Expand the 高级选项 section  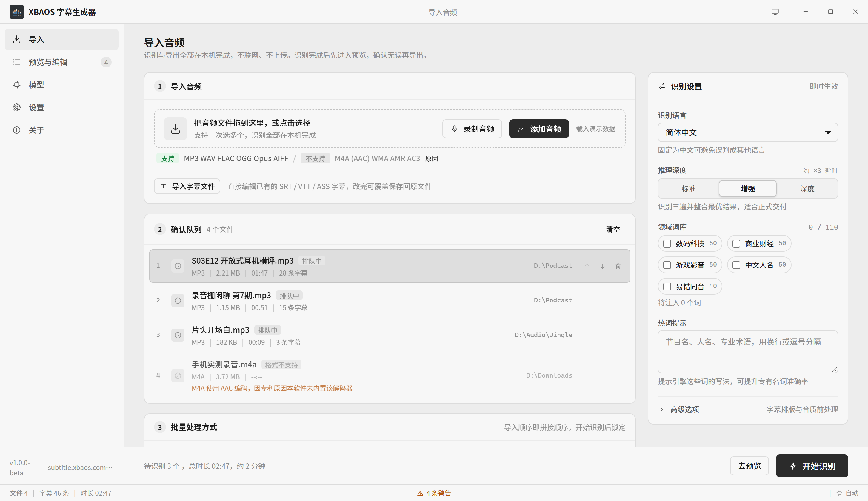click(x=747, y=409)
